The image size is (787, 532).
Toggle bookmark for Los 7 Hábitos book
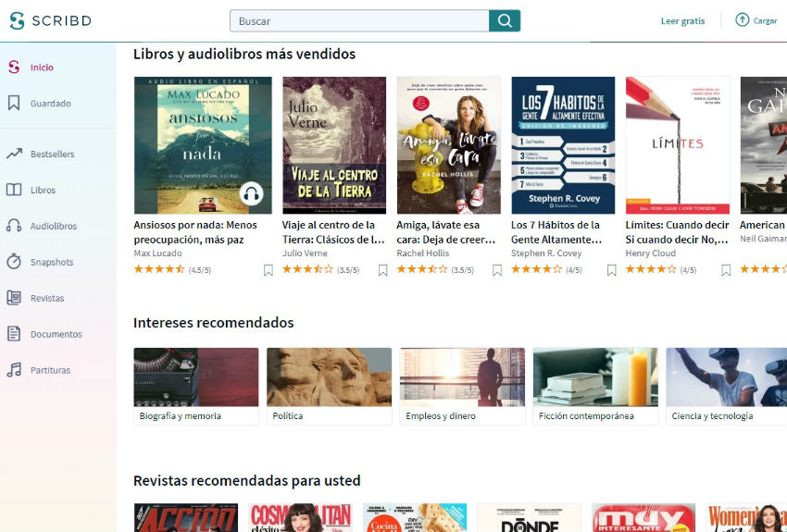coord(612,270)
